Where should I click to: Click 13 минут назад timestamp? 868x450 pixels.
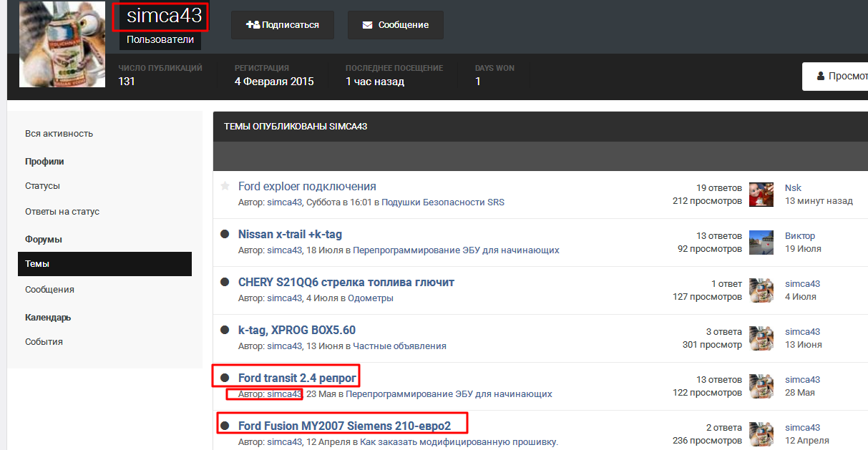[x=819, y=201]
